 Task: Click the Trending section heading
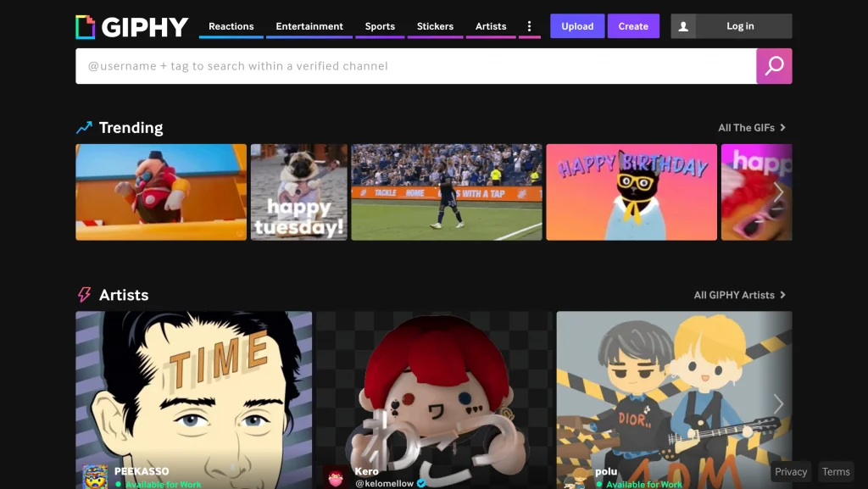pos(131,128)
